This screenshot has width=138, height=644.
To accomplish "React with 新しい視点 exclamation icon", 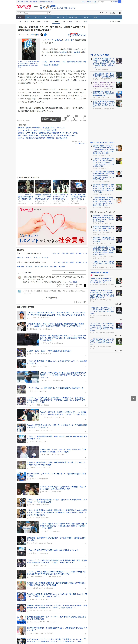I will tap(83, 118).
